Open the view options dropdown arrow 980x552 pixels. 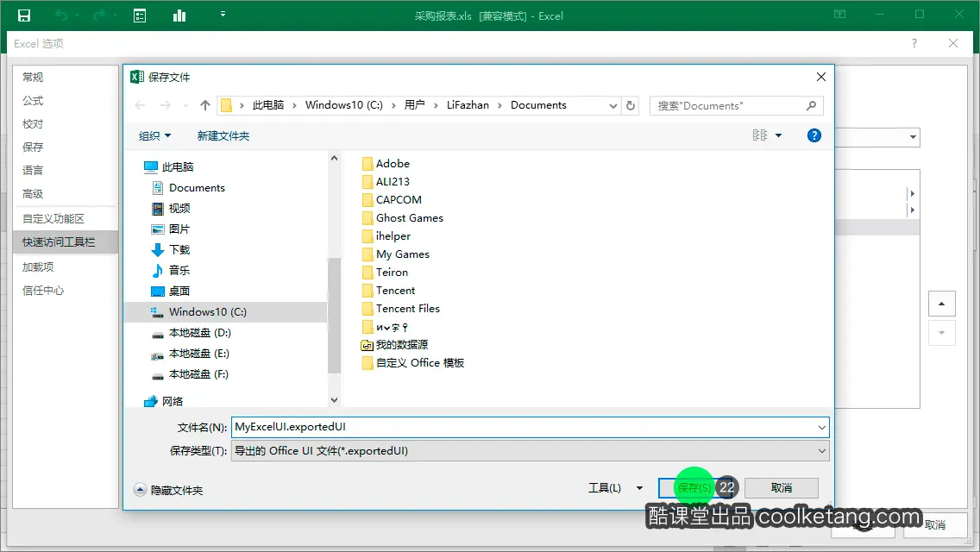coord(778,135)
